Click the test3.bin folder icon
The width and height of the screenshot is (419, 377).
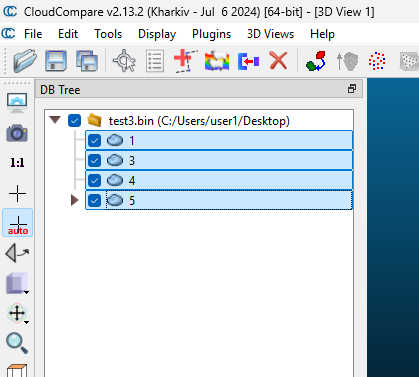95,120
